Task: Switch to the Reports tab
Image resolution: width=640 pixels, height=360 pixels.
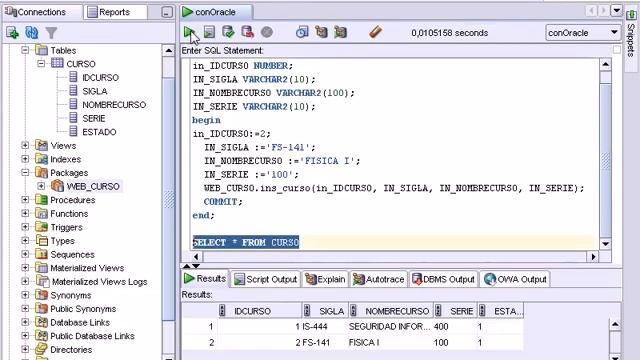Action: (x=115, y=12)
